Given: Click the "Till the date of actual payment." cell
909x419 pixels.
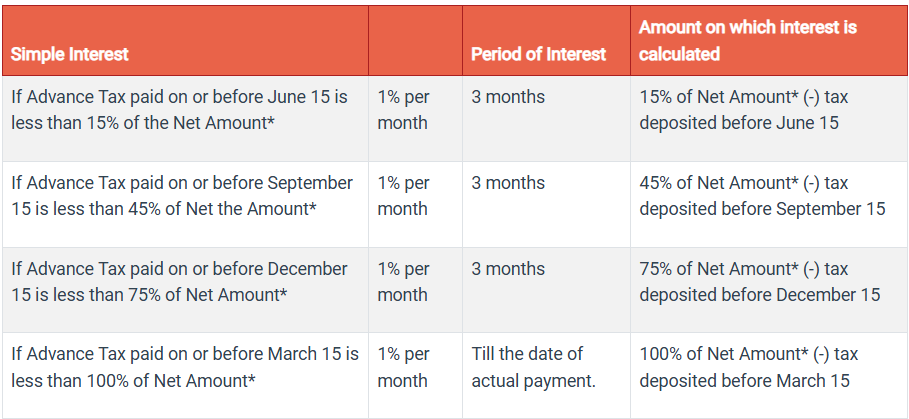Looking at the screenshot, I should click(x=533, y=367).
